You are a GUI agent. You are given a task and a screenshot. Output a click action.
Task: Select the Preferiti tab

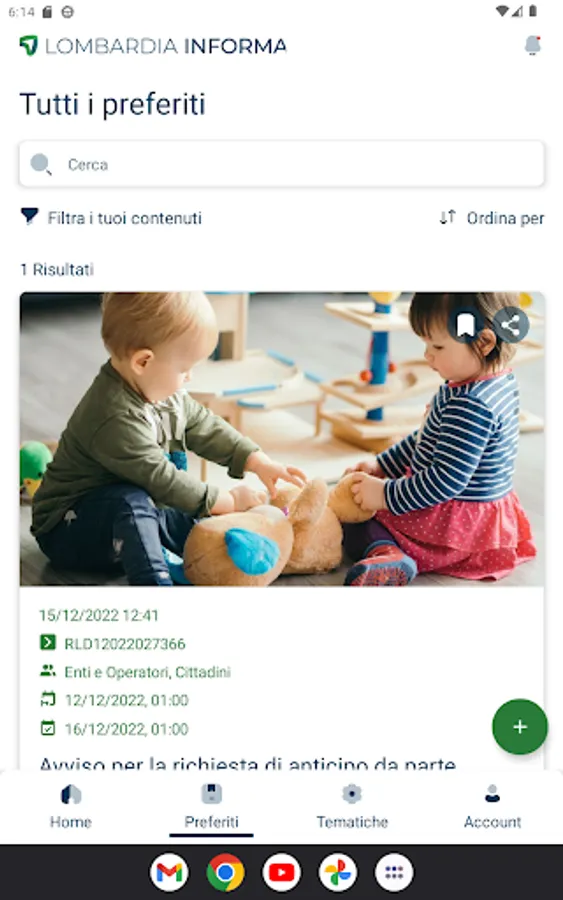(x=211, y=806)
